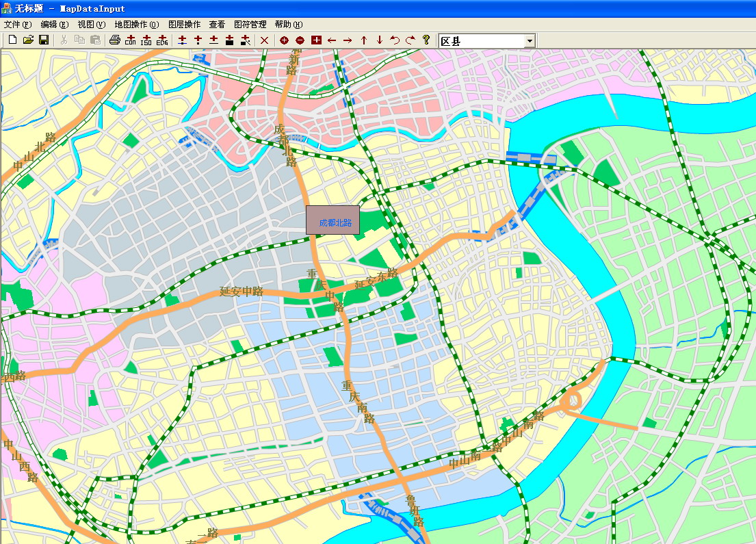
Task: Select the CON toolbar tool
Action: 131,40
